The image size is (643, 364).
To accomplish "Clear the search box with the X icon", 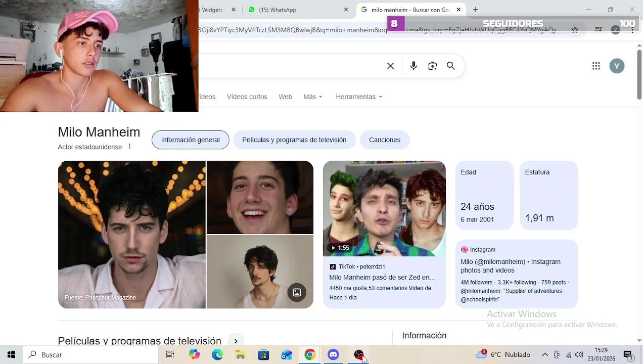I will [x=390, y=66].
